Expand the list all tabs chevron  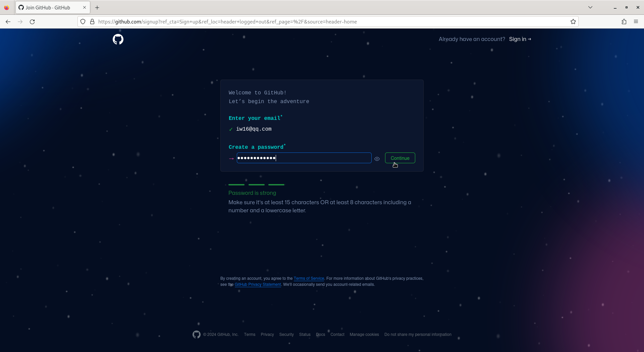click(590, 7)
